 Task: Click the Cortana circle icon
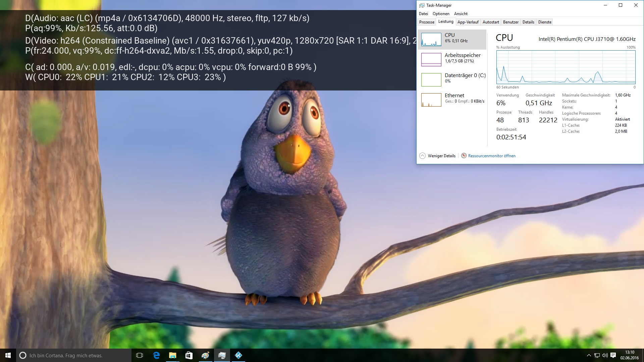click(x=23, y=355)
